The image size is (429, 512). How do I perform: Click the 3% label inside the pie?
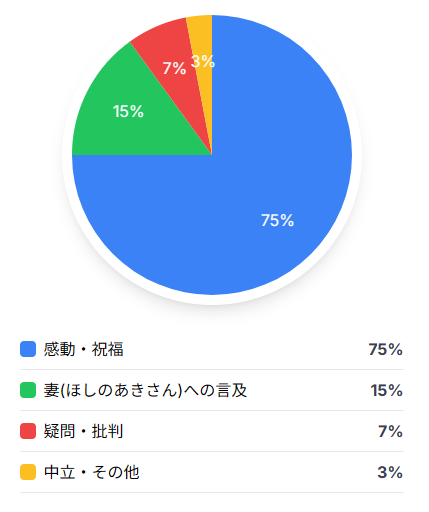click(203, 61)
